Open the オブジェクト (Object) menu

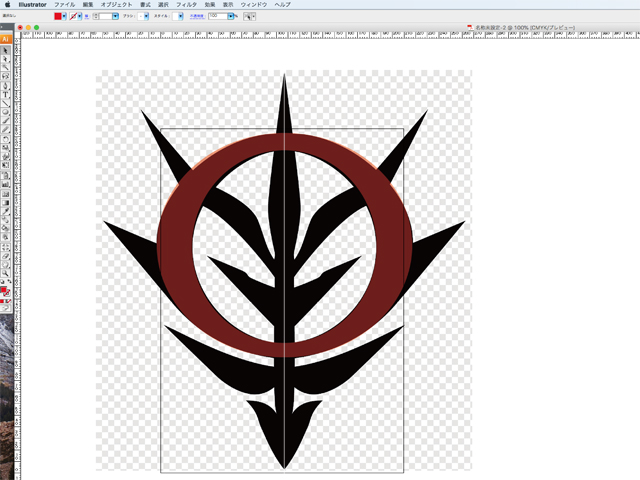point(116,4)
